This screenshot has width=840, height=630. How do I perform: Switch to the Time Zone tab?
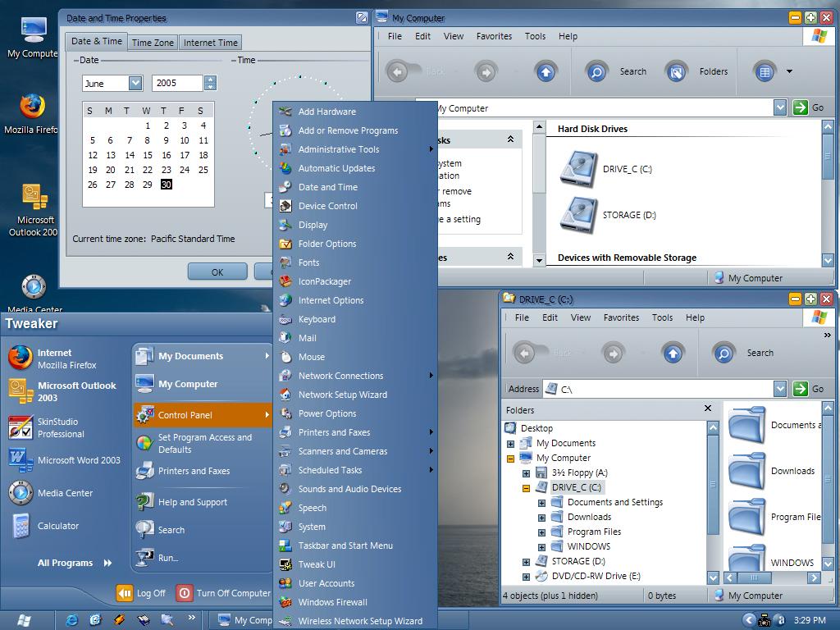[153, 43]
